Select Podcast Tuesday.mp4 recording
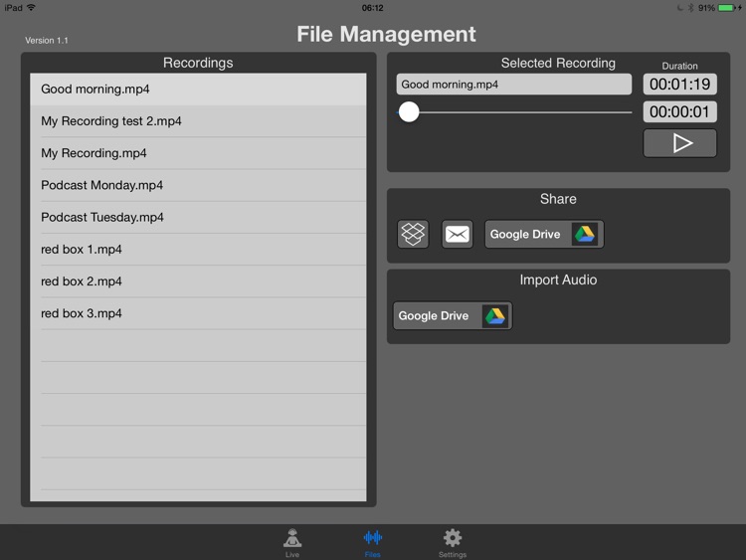Viewport: 746px width, 560px height. click(198, 218)
